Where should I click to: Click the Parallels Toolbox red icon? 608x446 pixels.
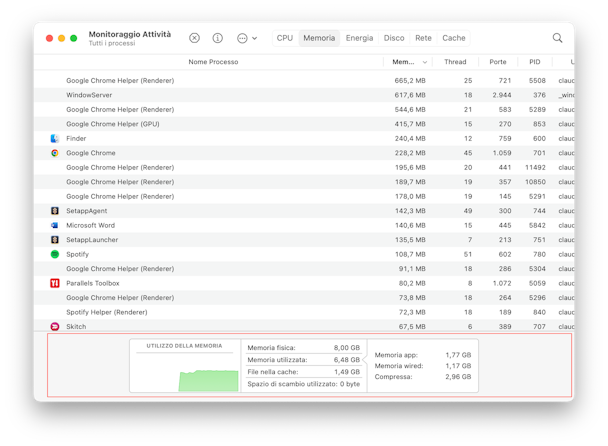55,283
